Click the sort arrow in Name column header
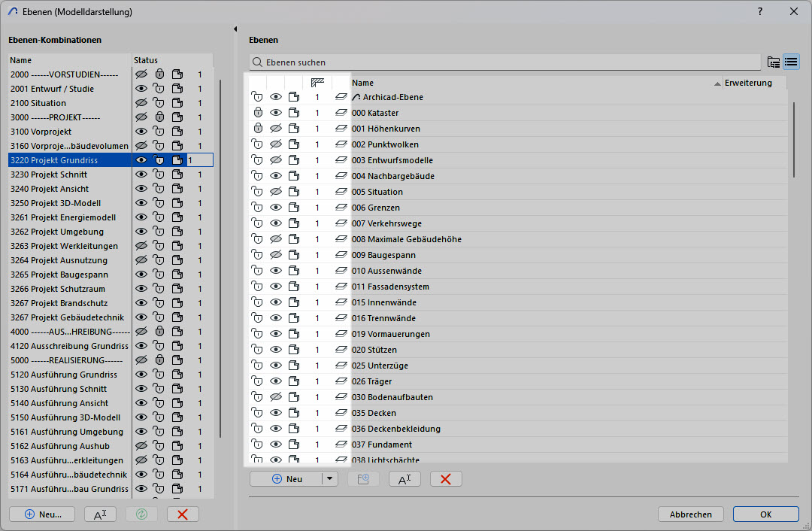This screenshot has height=531, width=812. [717, 83]
